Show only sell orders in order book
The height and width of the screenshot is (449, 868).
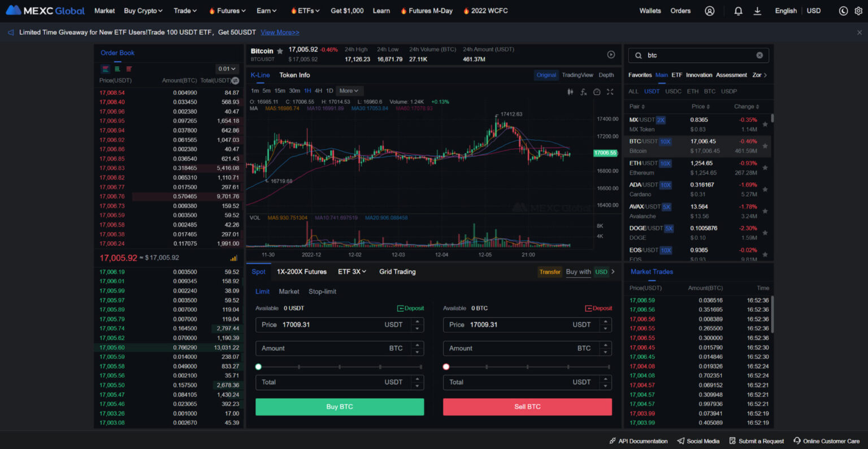point(129,69)
